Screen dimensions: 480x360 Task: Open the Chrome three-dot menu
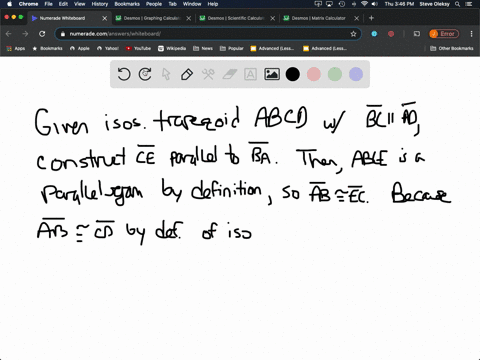[x=471, y=34]
